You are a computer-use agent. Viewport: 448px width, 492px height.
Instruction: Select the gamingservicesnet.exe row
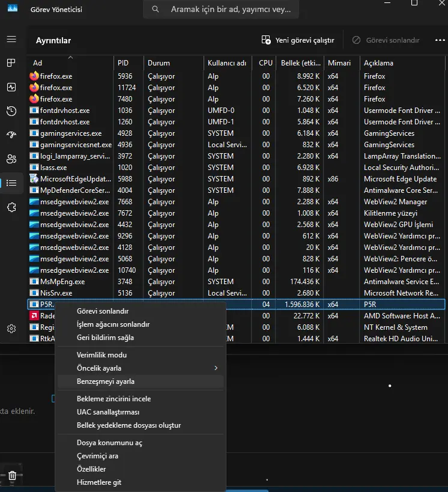(236, 145)
